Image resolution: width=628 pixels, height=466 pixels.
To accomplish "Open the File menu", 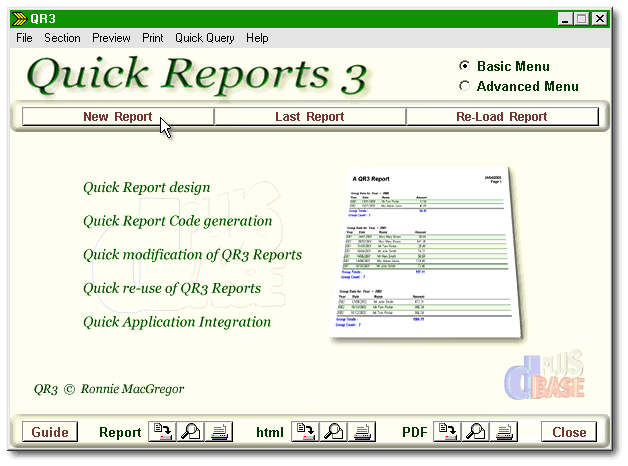I will (x=24, y=38).
